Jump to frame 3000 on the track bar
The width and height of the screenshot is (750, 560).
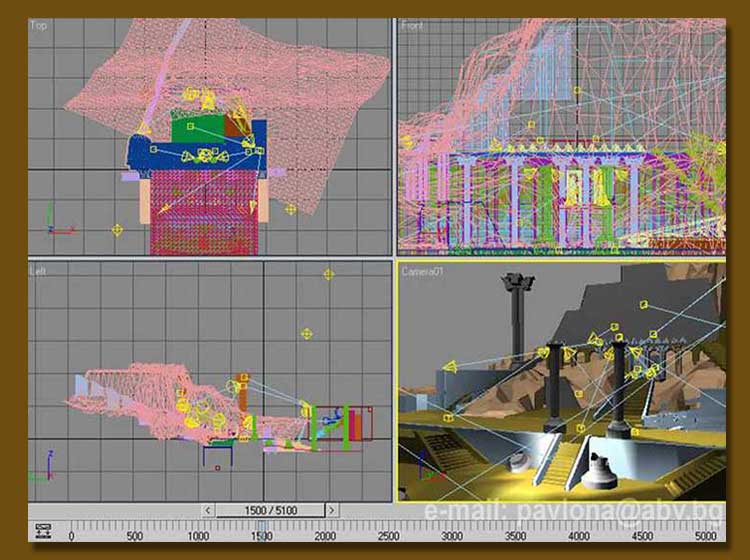[x=452, y=536]
